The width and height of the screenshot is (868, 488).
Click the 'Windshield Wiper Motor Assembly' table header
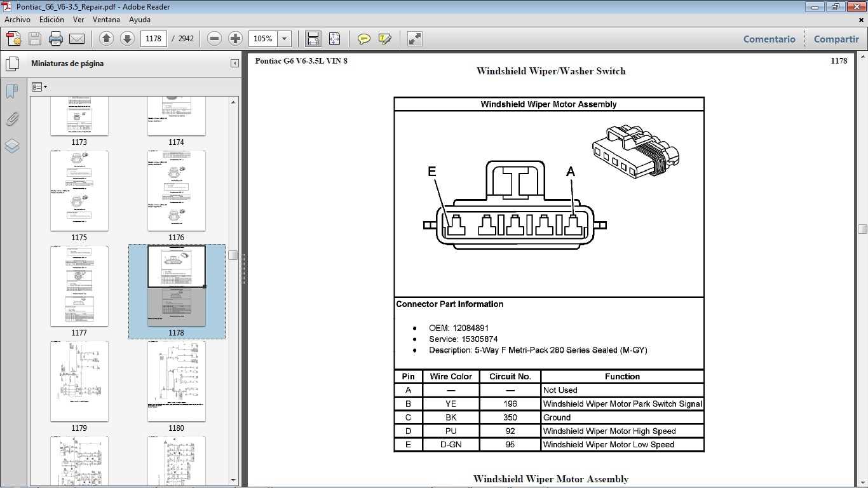click(549, 104)
